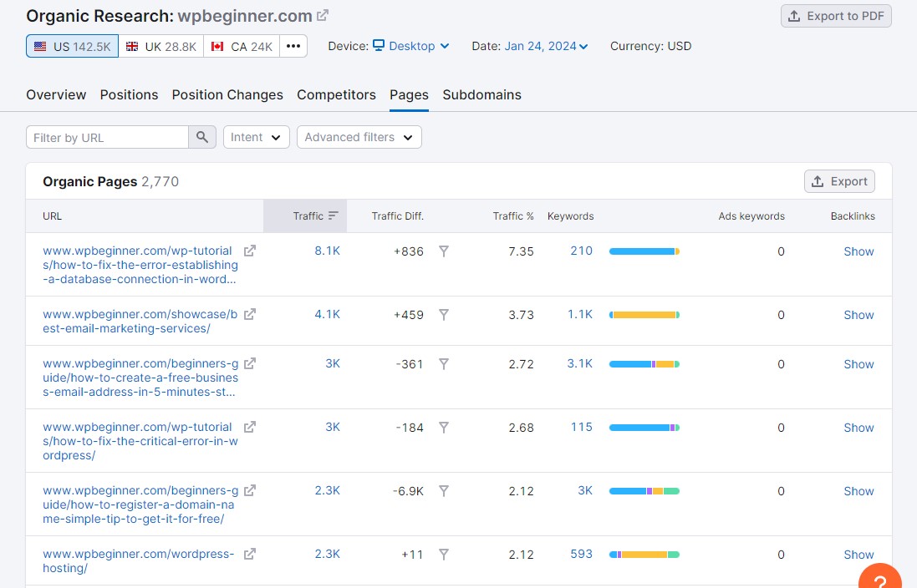Click the 210 keywords link
Image resolution: width=917 pixels, height=588 pixels.
(581, 251)
